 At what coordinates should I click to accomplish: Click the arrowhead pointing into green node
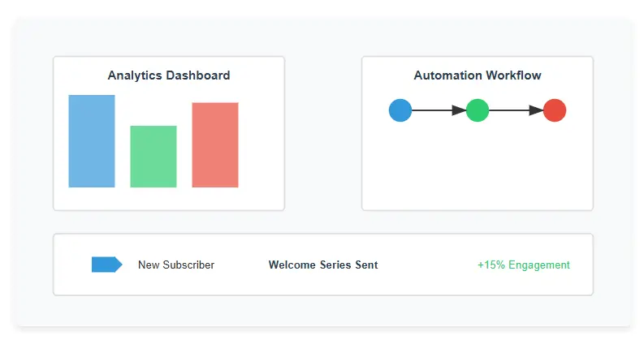pyautogui.click(x=460, y=110)
